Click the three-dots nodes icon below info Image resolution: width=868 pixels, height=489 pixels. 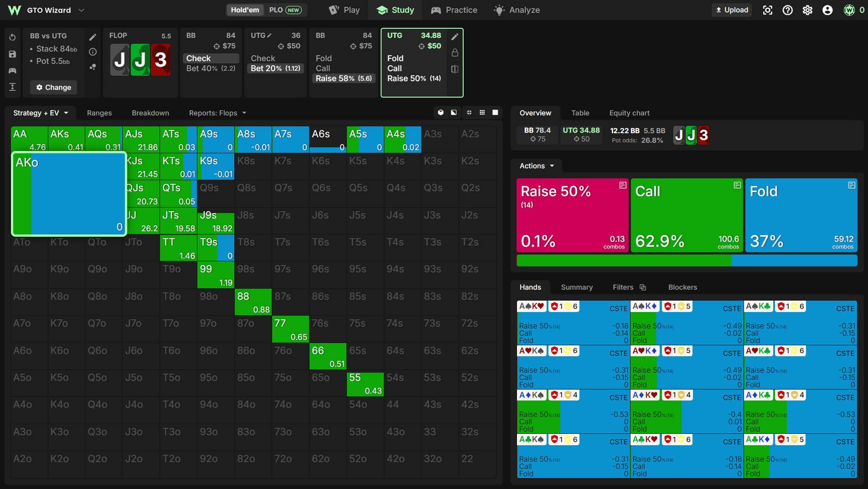point(93,67)
